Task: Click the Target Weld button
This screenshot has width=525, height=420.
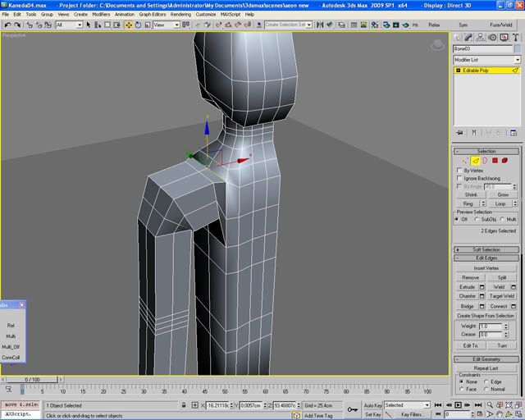Action: (502, 296)
